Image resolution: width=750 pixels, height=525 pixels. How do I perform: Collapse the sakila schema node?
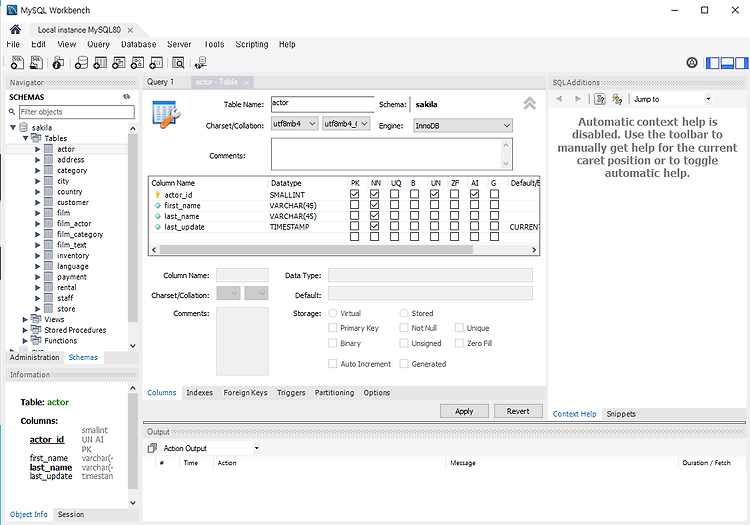click(13, 127)
